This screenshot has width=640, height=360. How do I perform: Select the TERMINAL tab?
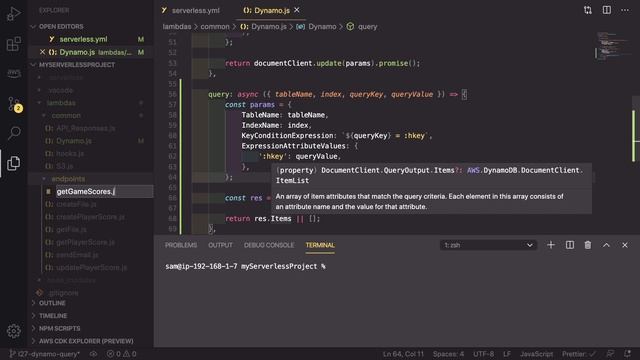coord(320,245)
